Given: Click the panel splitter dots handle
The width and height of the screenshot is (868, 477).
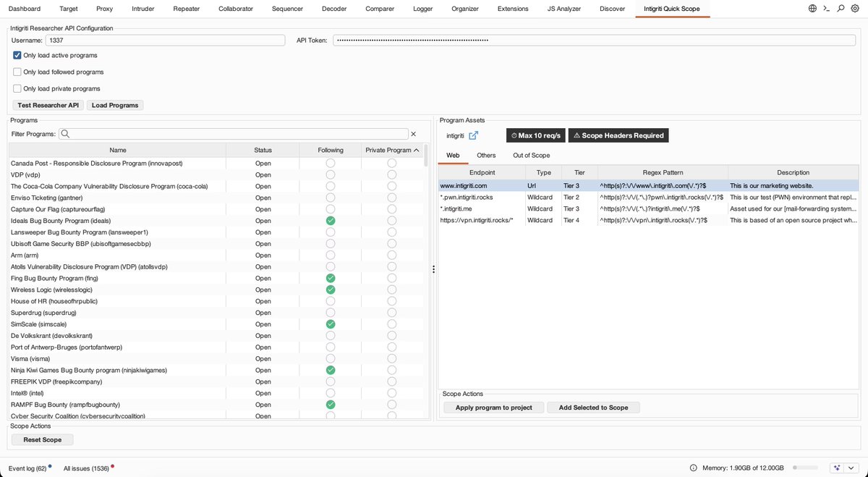Looking at the screenshot, I should [433, 269].
